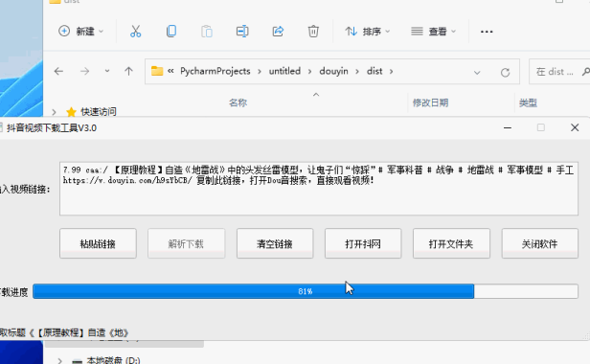
Task: Click the video link text input box
Action: click(x=319, y=189)
